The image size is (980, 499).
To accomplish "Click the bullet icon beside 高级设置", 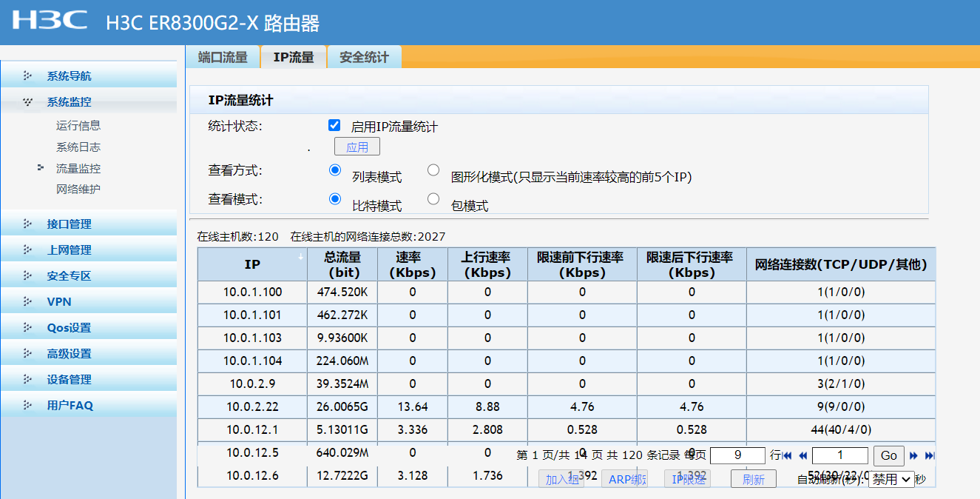I will 27,353.
